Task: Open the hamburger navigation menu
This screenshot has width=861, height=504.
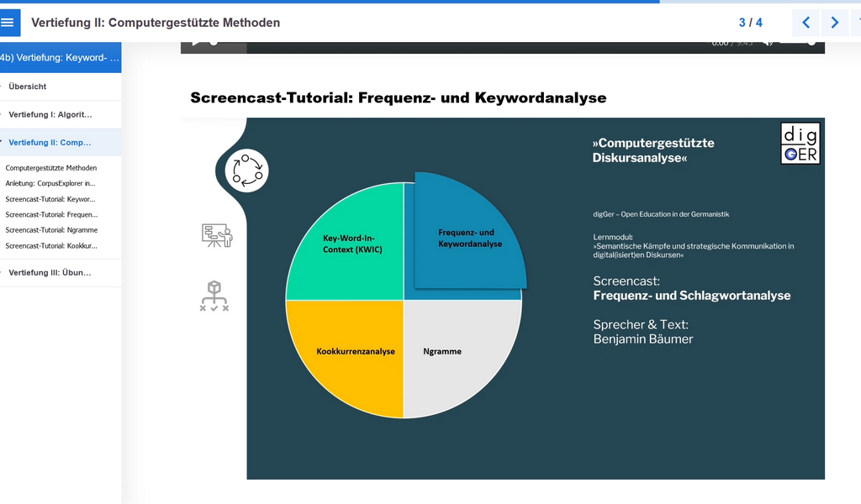Action: click(x=9, y=23)
